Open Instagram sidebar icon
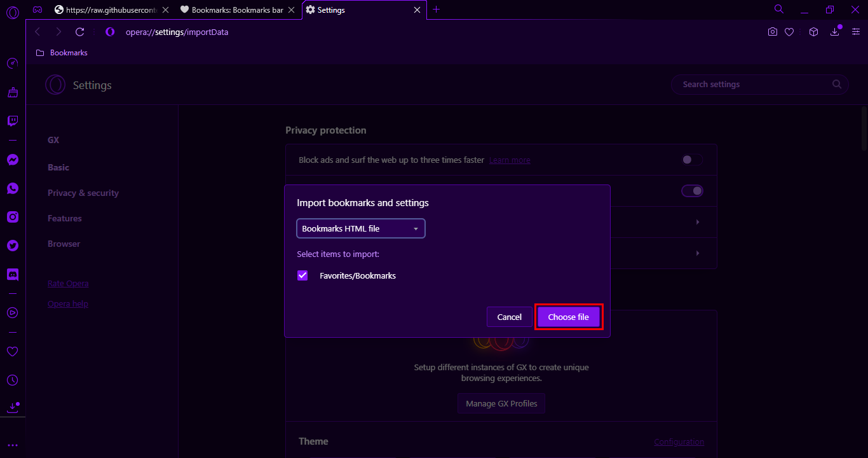 (x=12, y=217)
